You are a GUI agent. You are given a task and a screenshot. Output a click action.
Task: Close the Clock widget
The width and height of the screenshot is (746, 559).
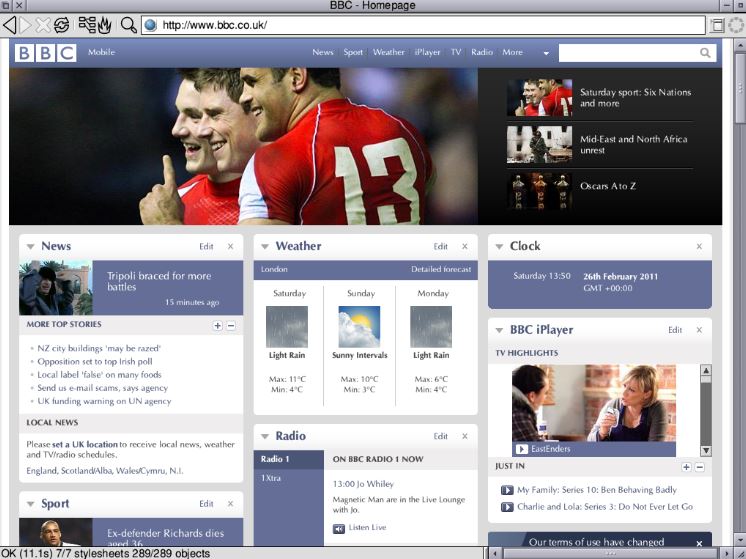point(699,246)
